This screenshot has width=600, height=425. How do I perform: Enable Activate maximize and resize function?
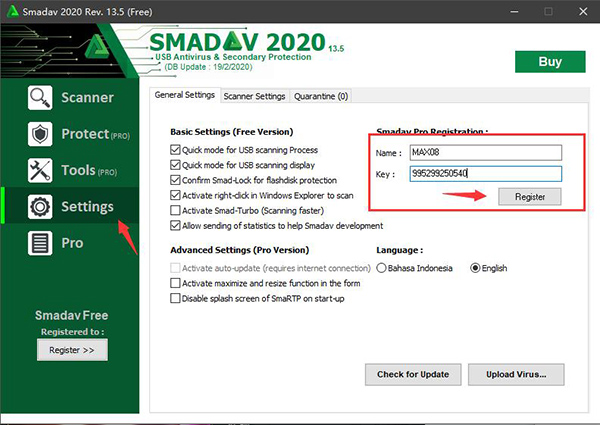[175, 283]
